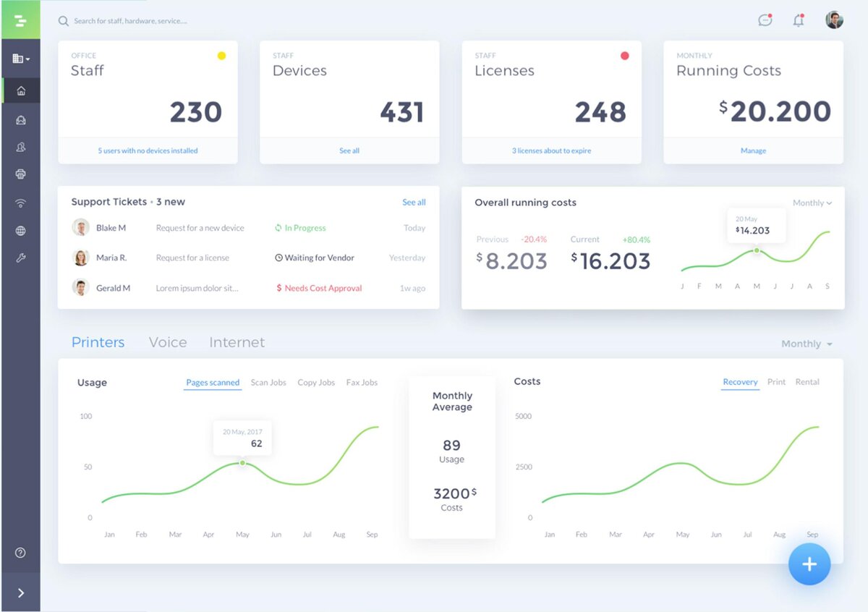Select the Rental costs tab
This screenshot has width=868, height=612.
807,381
